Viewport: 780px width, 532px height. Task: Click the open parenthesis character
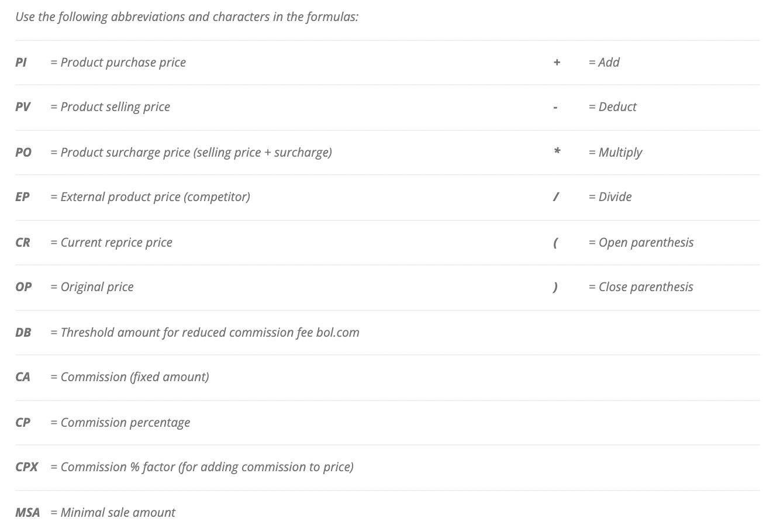pos(555,243)
